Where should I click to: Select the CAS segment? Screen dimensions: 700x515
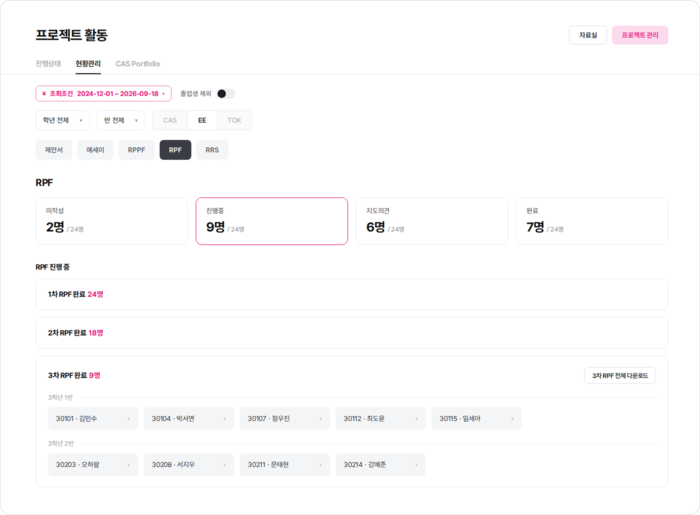click(x=170, y=120)
